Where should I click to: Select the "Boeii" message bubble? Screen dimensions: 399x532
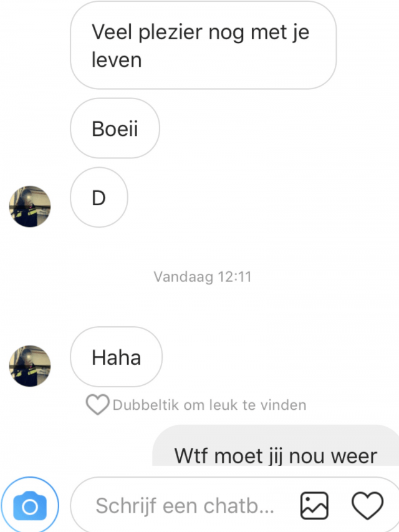pos(115,128)
